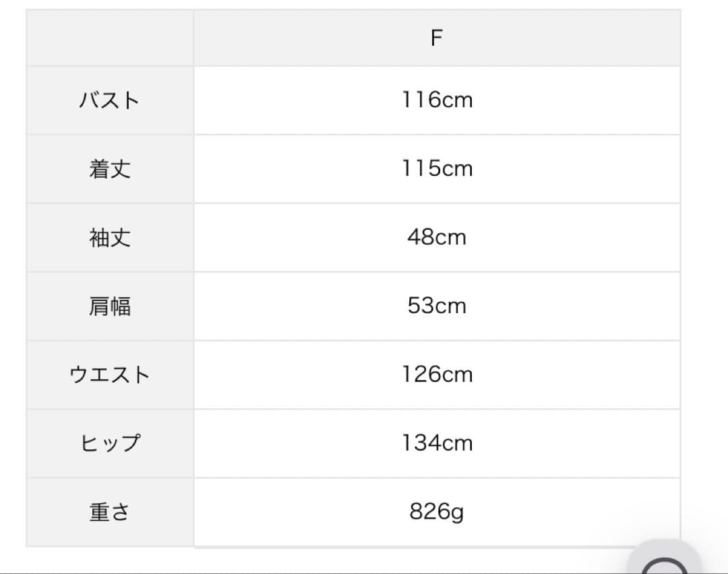Select the ヒップ row label
728x574 pixels.
point(109,444)
